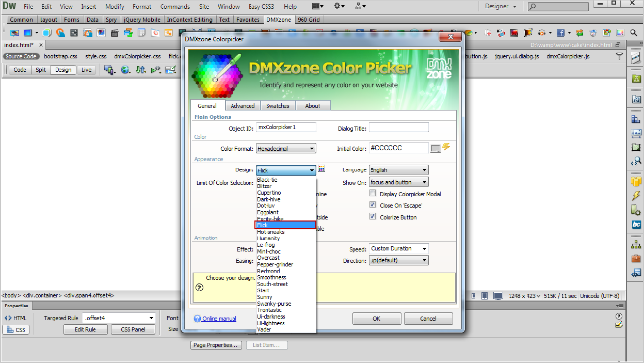The image size is (644, 363).
Task: Uncheck the Colorize Button checkbox
Action: [x=373, y=216]
